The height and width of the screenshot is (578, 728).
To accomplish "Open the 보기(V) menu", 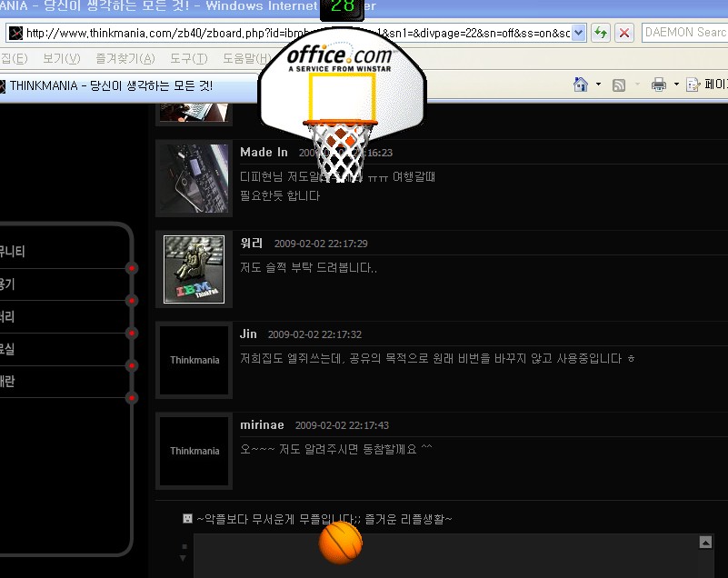I will (61, 58).
